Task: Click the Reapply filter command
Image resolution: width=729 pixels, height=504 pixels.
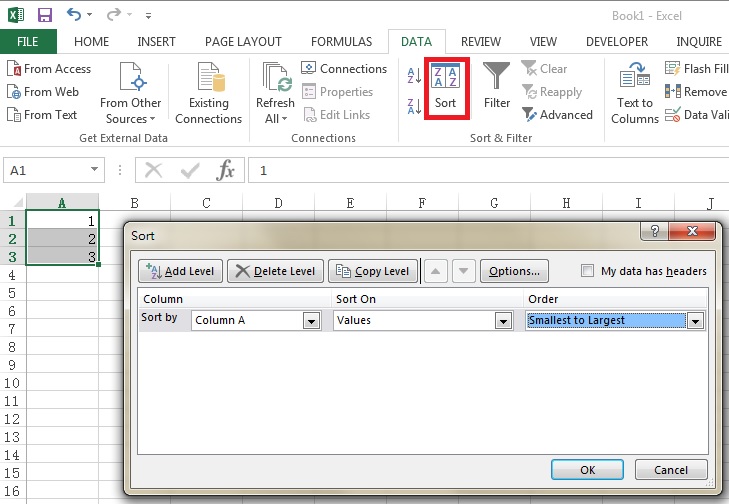Action: tap(551, 92)
